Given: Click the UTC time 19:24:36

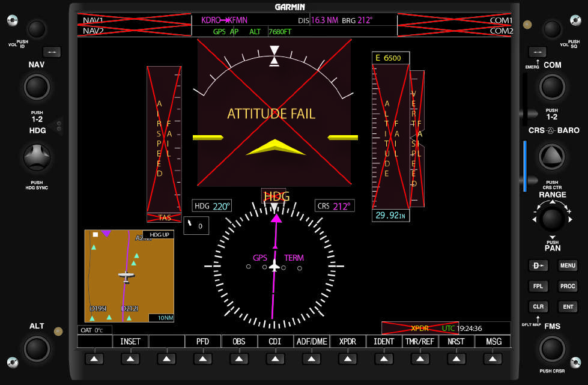Looking at the screenshot, I should pyautogui.click(x=469, y=329).
